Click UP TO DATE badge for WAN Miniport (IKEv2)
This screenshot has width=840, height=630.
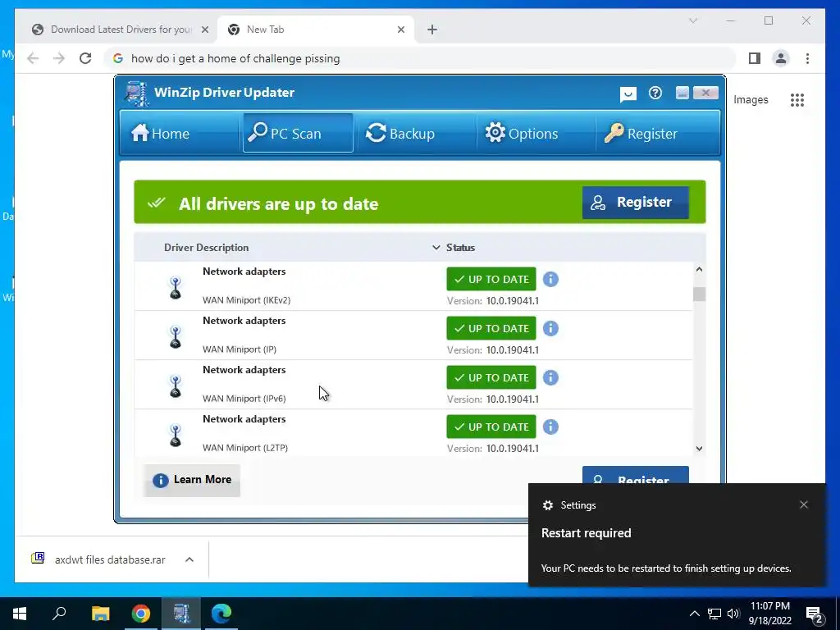(491, 279)
